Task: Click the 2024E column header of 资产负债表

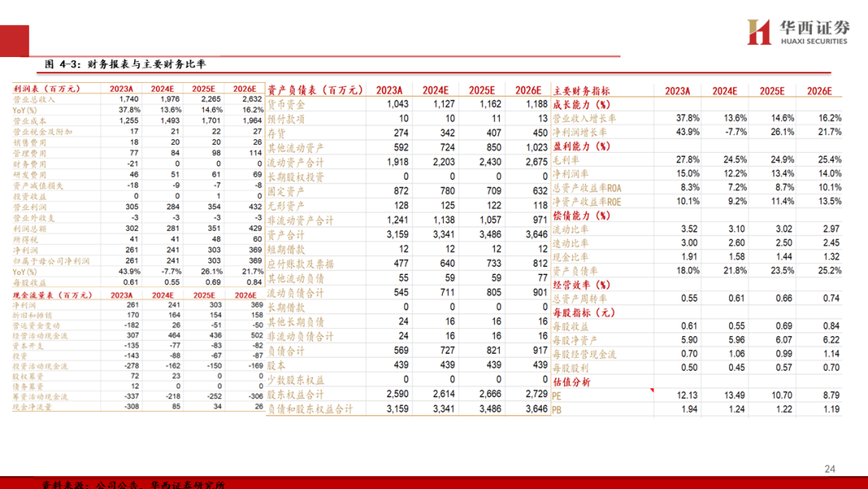Action: pyautogui.click(x=436, y=90)
